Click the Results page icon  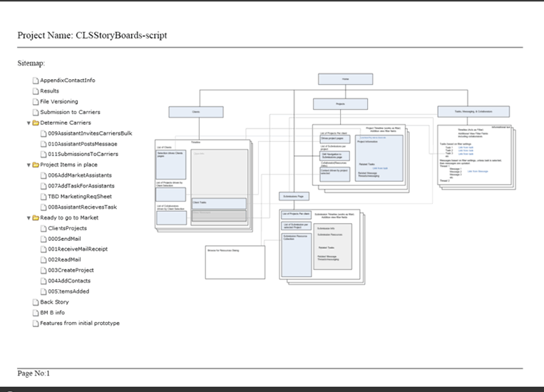36,91
